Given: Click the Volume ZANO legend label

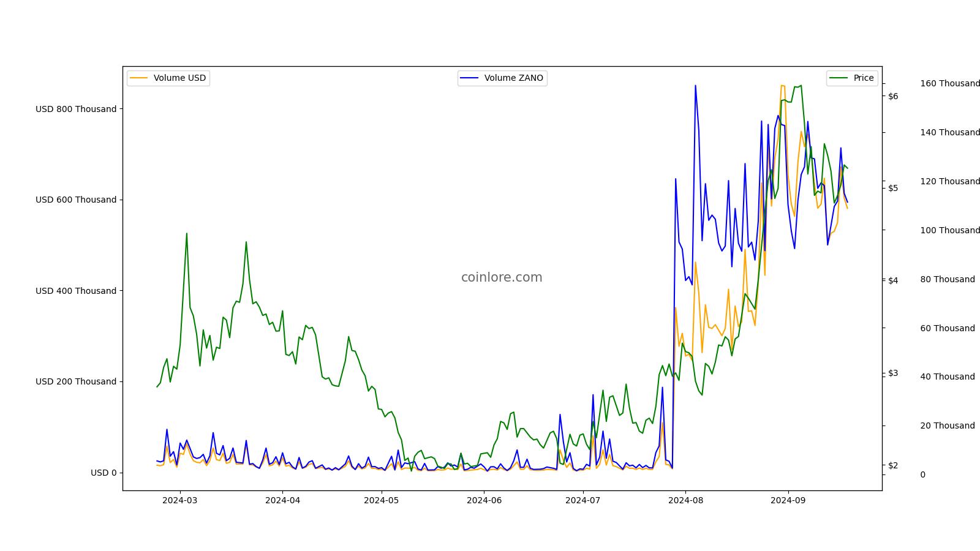Looking at the screenshot, I should click(x=514, y=78).
